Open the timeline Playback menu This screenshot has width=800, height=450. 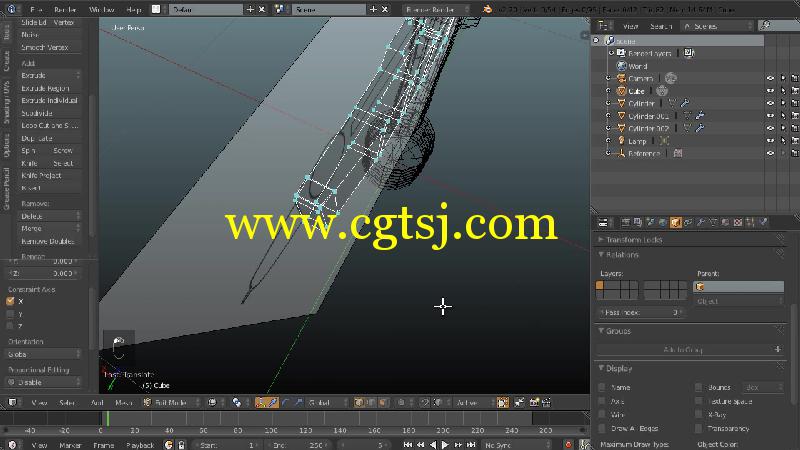140,445
